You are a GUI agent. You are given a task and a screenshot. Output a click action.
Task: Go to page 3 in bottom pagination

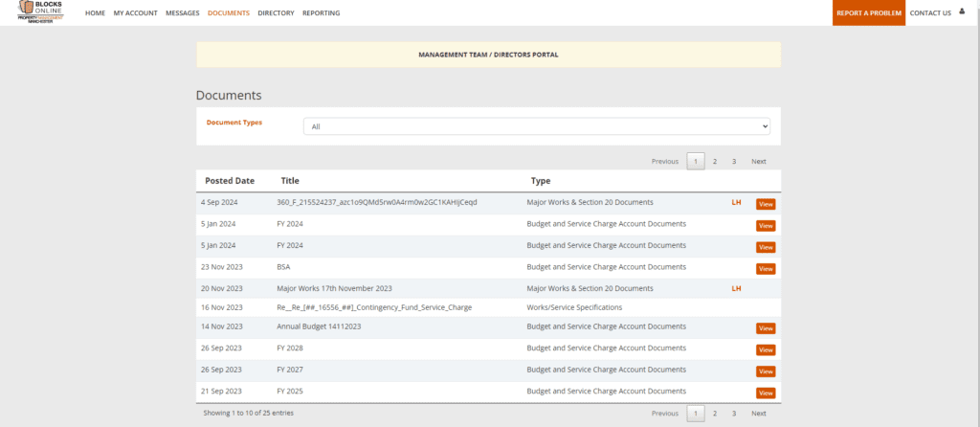(x=734, y=414)
